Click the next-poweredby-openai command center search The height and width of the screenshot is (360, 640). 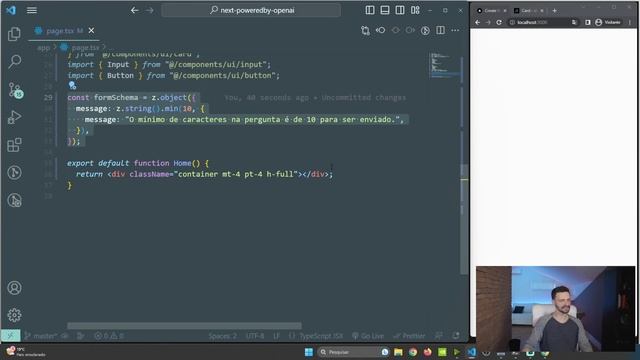tap(251, 10)
